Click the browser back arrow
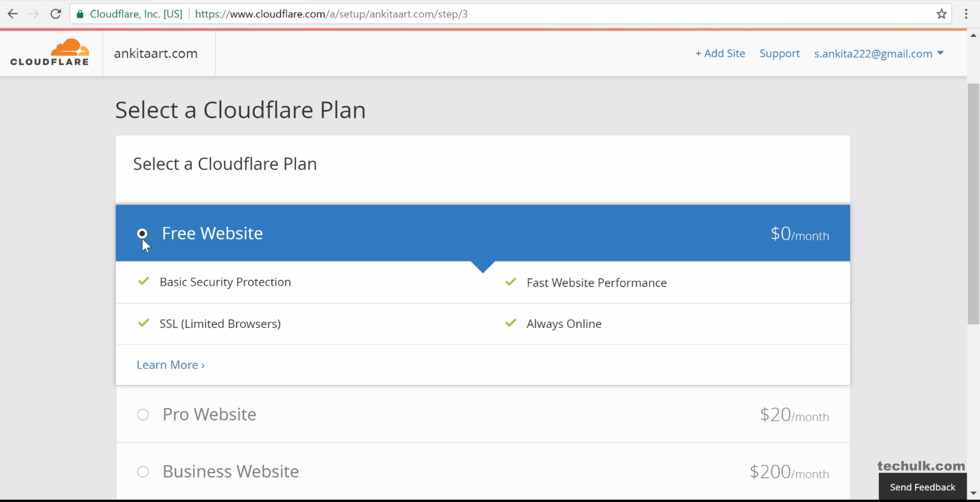This screenshot has width=980, height=502. 13,14
